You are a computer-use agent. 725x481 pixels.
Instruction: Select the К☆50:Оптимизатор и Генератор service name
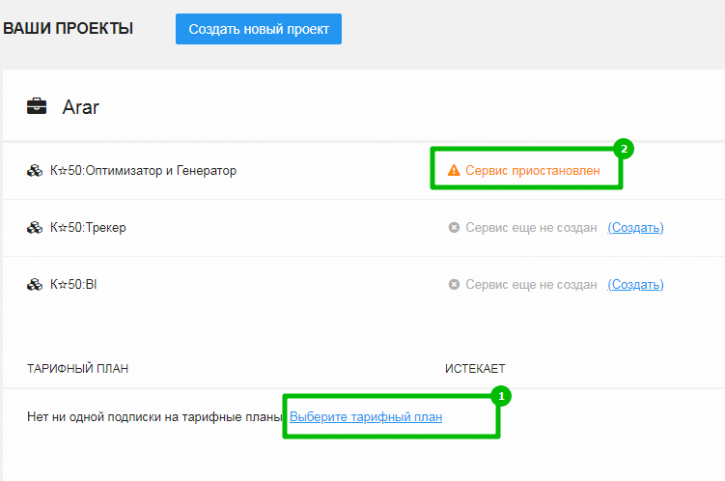[143, 171]
